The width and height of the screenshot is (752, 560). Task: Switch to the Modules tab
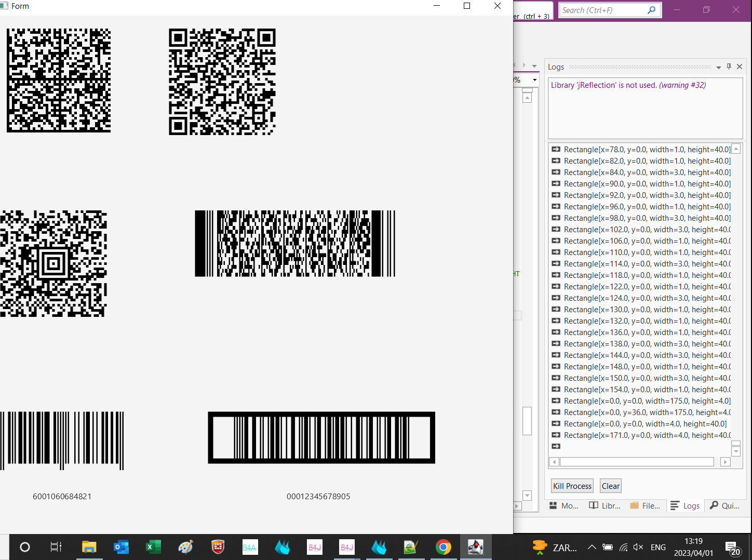(564, 505)
